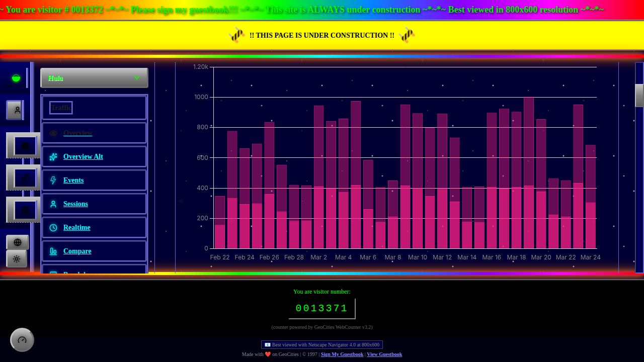Screen dimensions: 644x362
Task: Expand the Hulu site dropdown
Action: pyautogui.click(x=94, y=78)
